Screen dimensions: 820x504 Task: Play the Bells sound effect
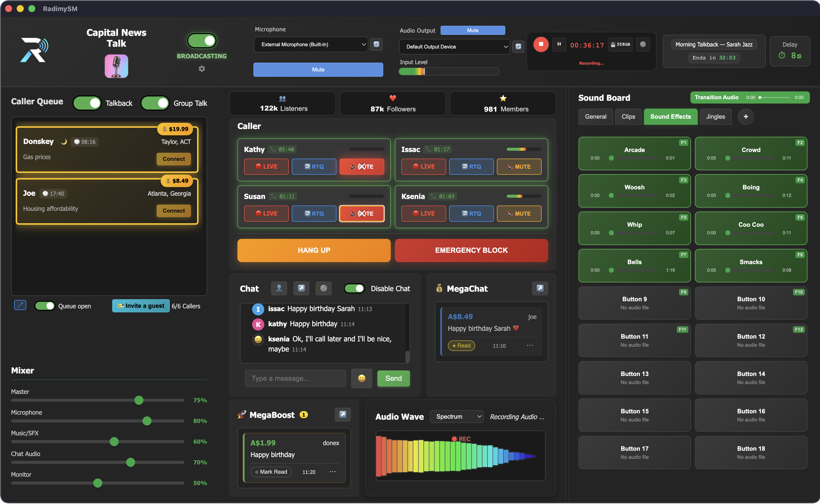coord(634,265)
